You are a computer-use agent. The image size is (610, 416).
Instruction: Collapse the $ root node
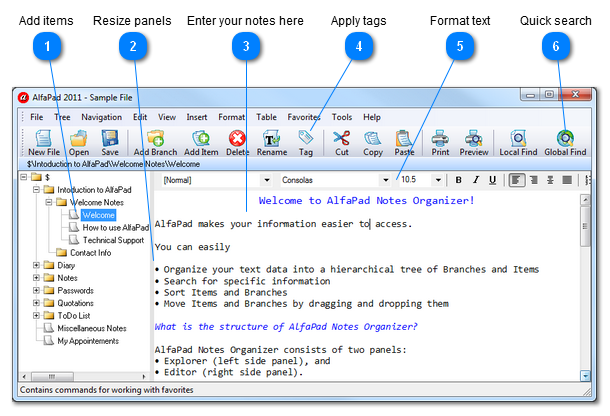coord(24,177)
